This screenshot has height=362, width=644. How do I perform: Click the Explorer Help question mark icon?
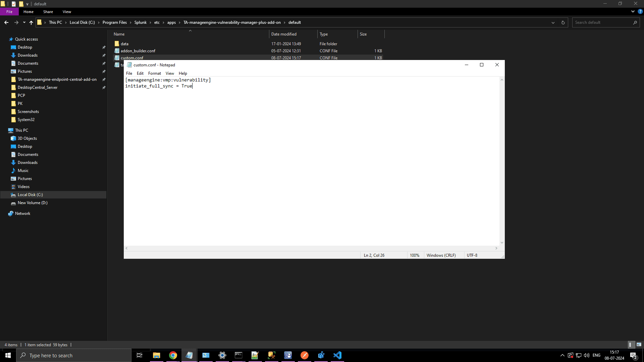(x=640, y=11)
